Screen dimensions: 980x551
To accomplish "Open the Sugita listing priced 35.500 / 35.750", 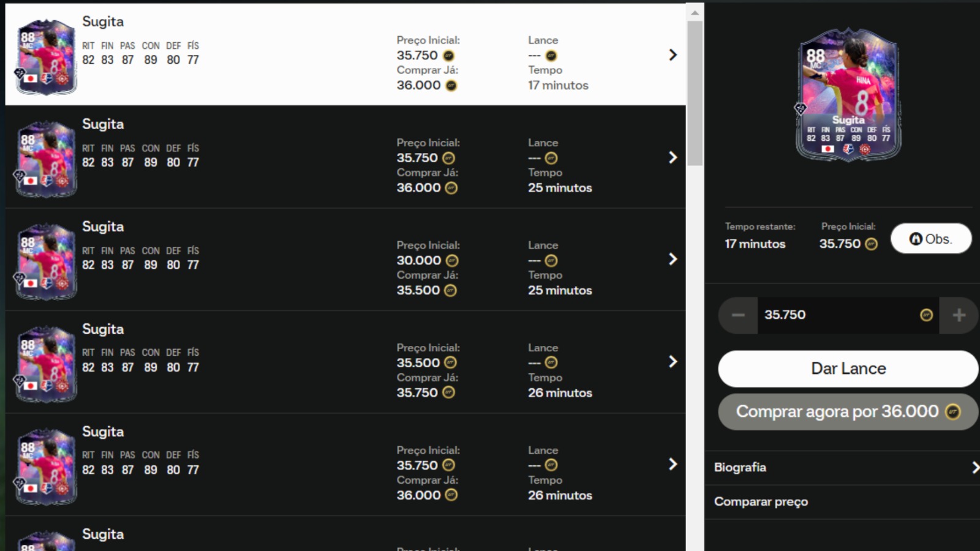I will pyautogui.click(x=345, y=362).
